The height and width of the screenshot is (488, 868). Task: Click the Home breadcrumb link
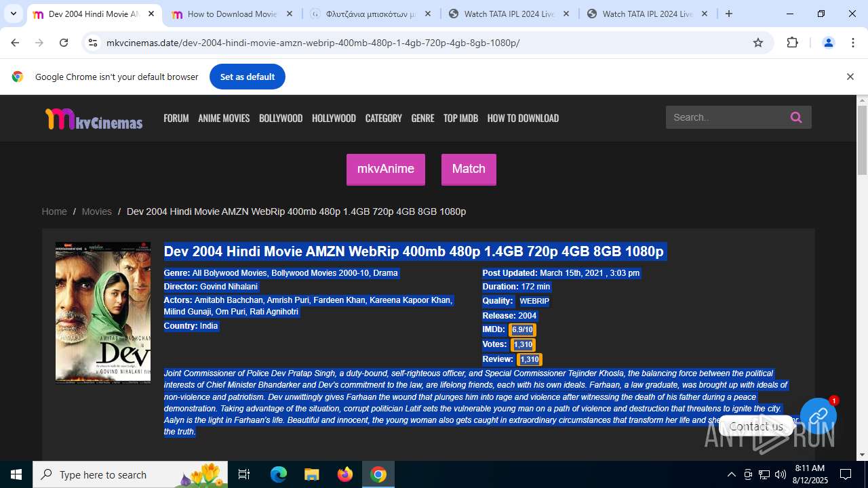pos(54,211)
